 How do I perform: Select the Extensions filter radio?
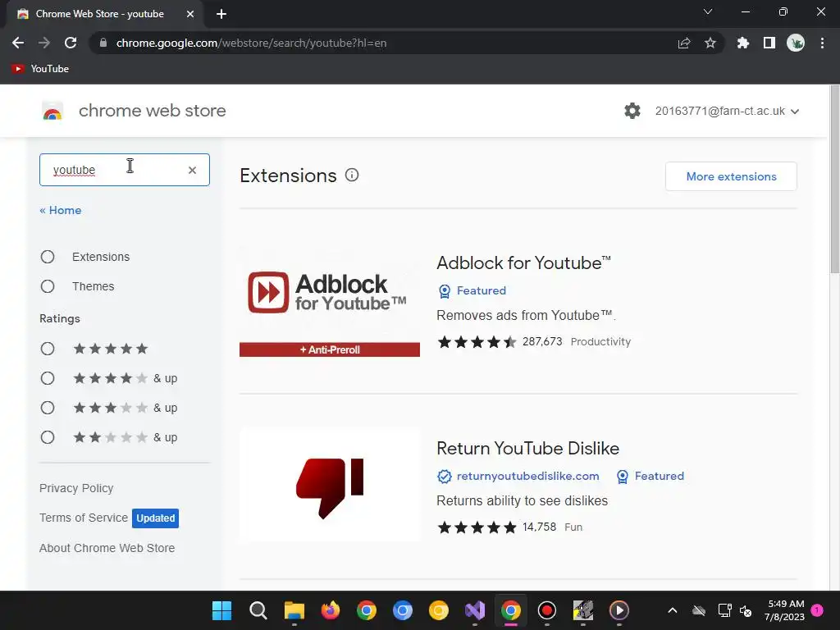point(48,257)
